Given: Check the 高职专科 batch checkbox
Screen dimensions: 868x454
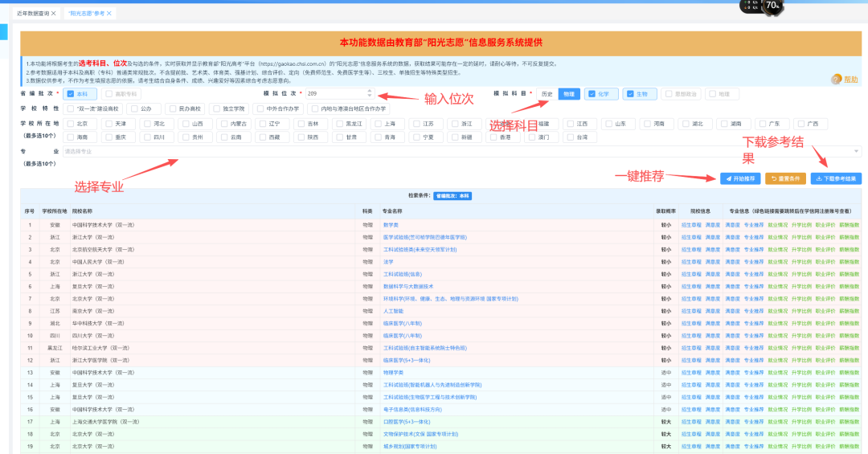Looking at the screenshot, I should coord(109,94).
